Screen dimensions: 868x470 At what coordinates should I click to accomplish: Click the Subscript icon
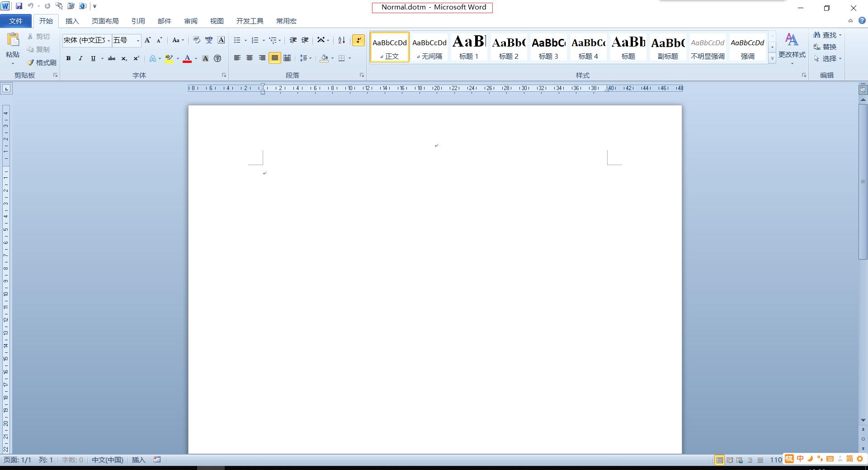click(x=124, y=58)
